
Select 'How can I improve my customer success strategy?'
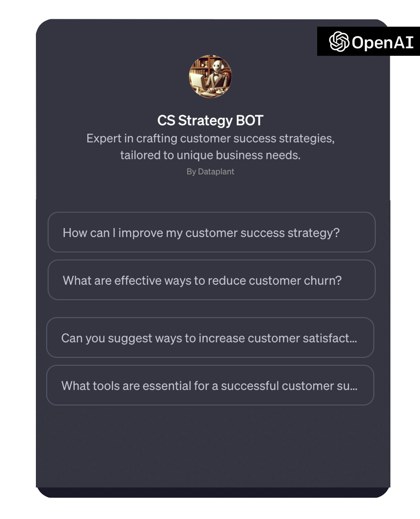pos(211,232)
